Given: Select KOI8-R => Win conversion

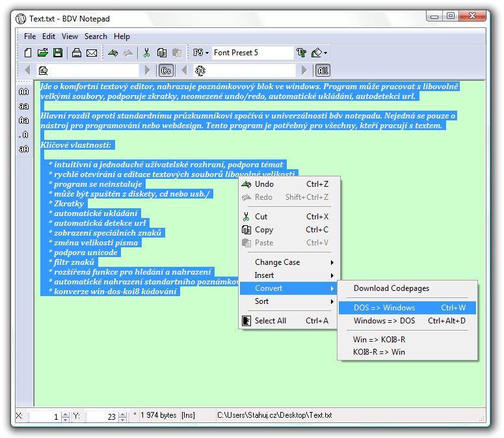Looking at the screenshot, I should coord(407,352).
